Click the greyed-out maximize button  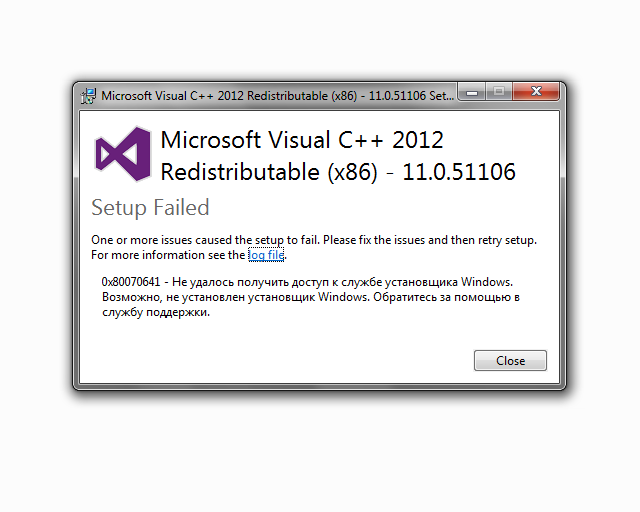coord(498,92)
